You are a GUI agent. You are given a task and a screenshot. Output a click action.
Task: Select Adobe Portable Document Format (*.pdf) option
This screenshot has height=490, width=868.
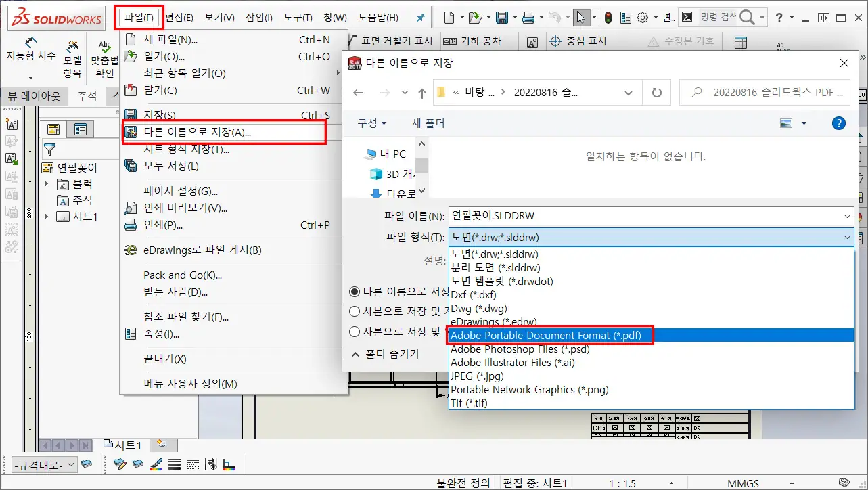[x=651, y=335]
